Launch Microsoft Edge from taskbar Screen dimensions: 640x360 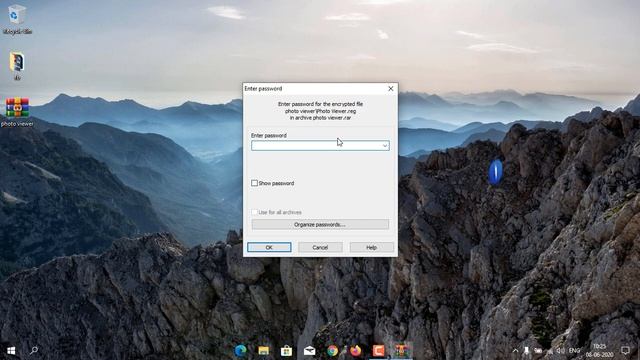[x=241, y=351]
